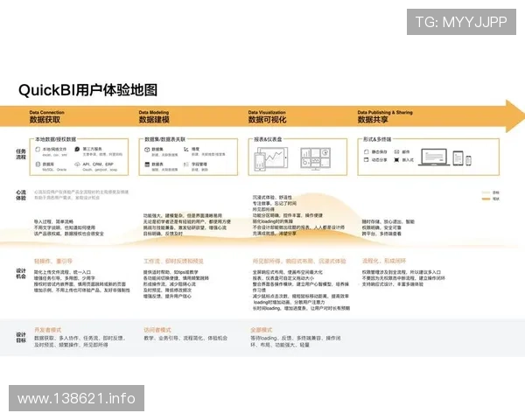Viewport: 525px width, 420px height.
Task: Click the QuickBI用户体验地图 title
Action: [87, 90]
